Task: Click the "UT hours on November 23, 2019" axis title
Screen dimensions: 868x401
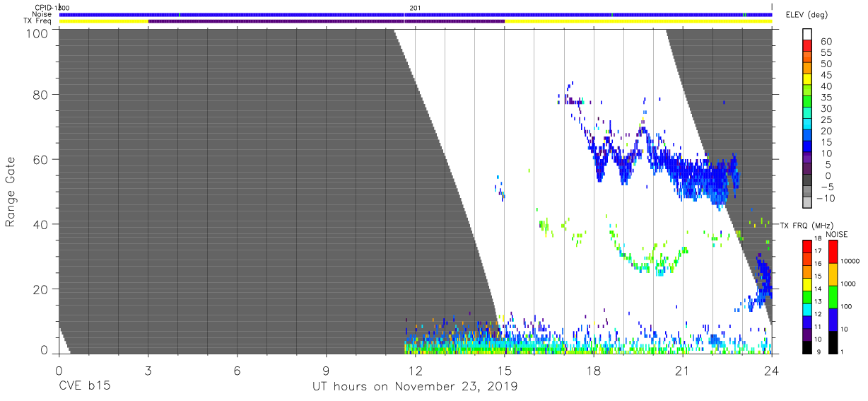Action: coord(416,387)
